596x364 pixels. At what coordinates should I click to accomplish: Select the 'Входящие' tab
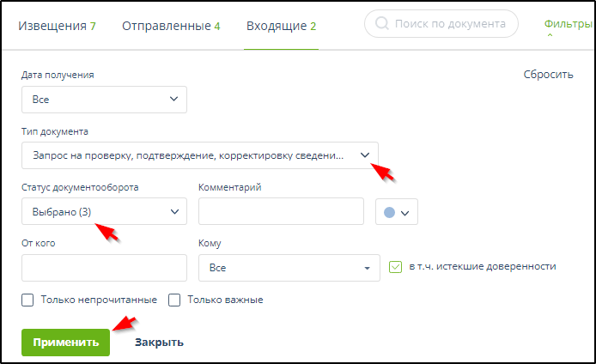click(281, 26)
